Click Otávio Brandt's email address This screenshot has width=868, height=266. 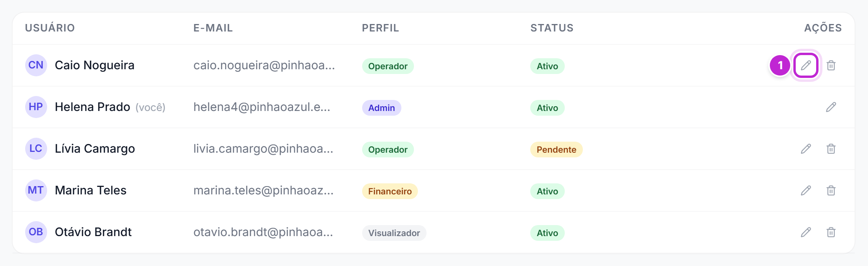tap(263, 232)
